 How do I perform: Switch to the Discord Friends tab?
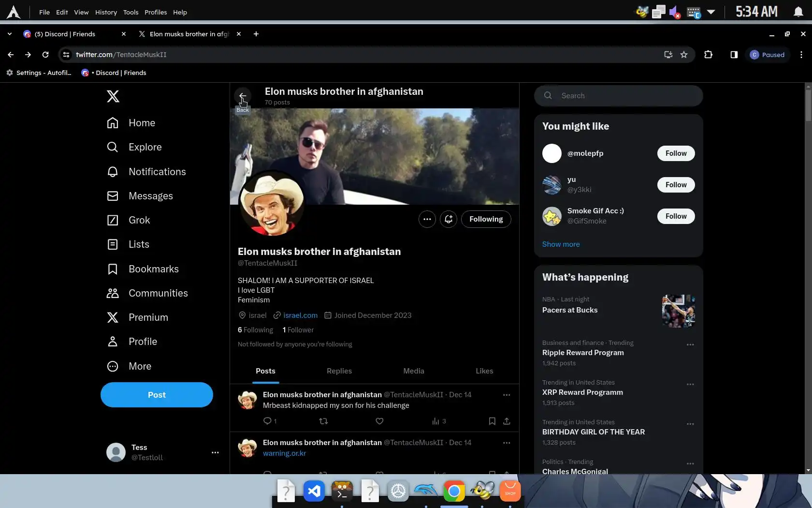tap(74, 34)
